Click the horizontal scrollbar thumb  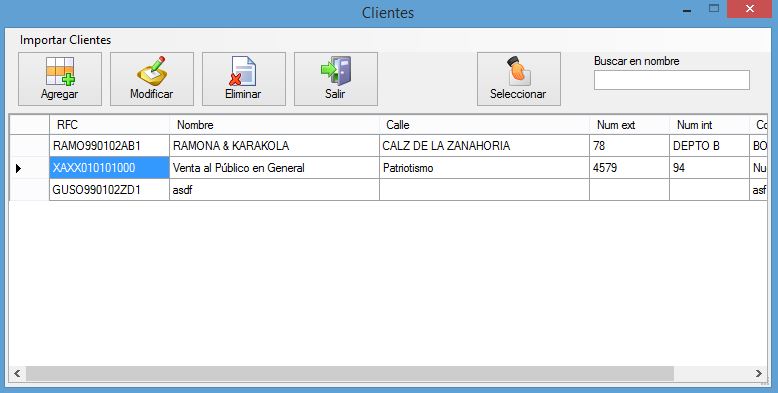coord(350,374)
